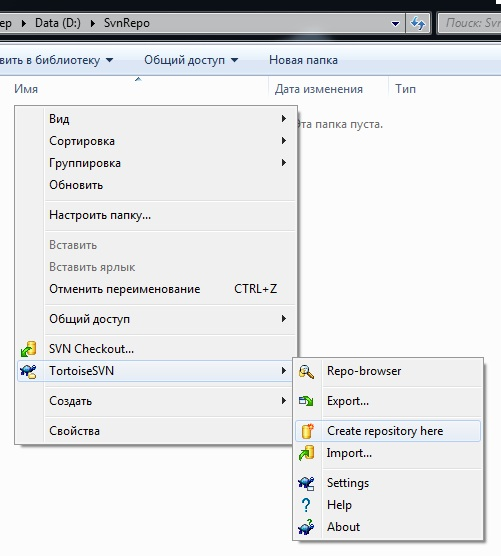501x556 pixels.
Task: Click inside the Поиск search field
Action: [469, 23]
